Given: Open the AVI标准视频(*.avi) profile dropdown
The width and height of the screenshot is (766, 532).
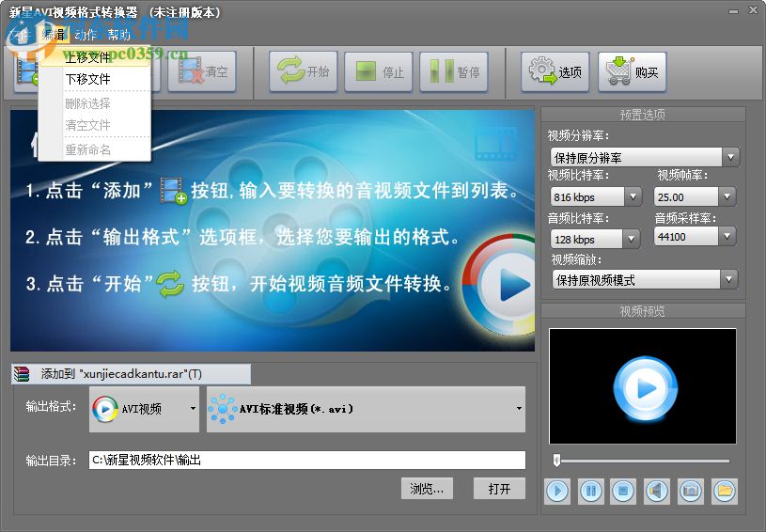Looking at the screenshot, I should click(x=366, y=409).
